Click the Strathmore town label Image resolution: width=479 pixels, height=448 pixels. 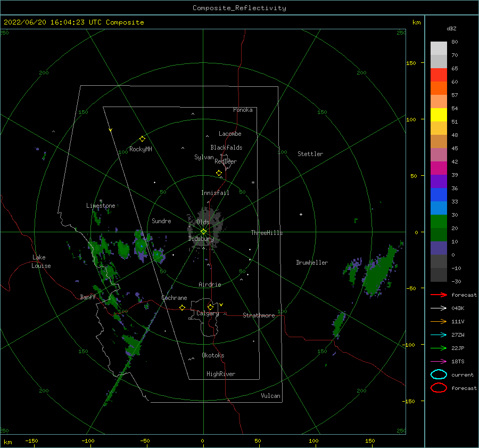(259, 315)
